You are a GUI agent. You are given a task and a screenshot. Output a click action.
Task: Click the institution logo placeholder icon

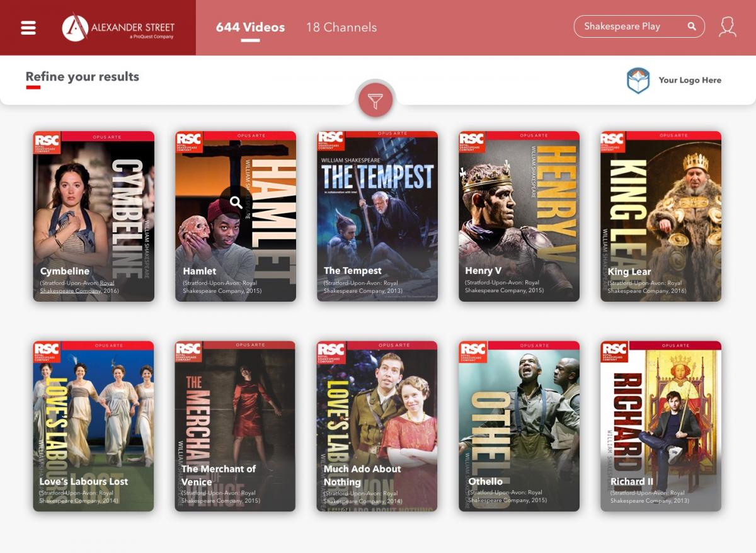point(638,81)
